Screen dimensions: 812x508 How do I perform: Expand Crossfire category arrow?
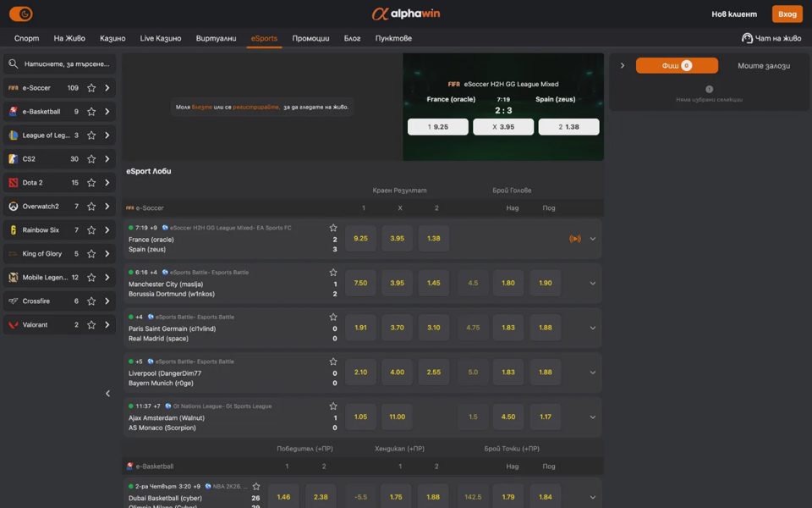[107, 301]
